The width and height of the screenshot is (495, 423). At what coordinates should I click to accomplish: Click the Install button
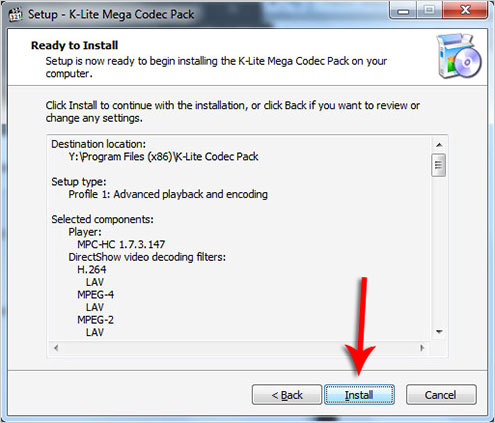click(x=359, y=395)
